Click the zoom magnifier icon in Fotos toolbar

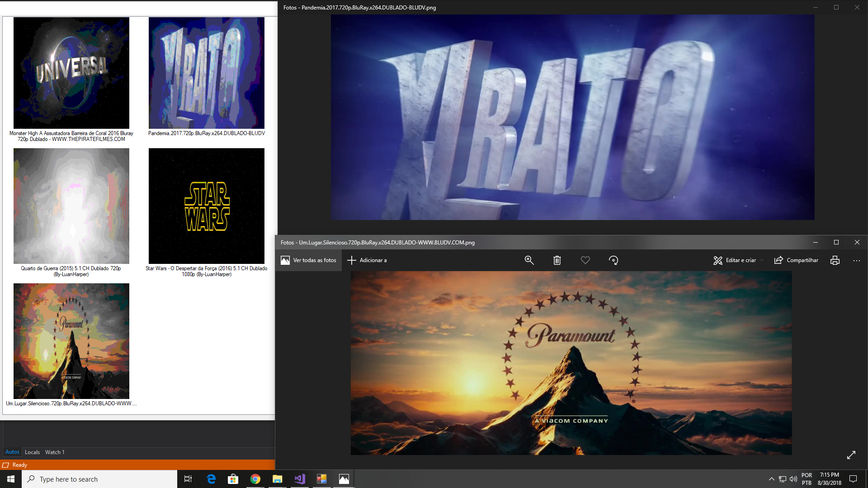[529, 260]
